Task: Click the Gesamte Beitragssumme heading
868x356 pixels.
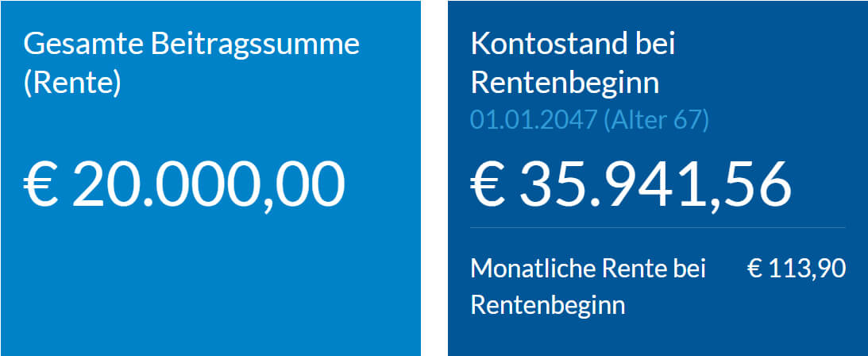Action: (191, 44)
